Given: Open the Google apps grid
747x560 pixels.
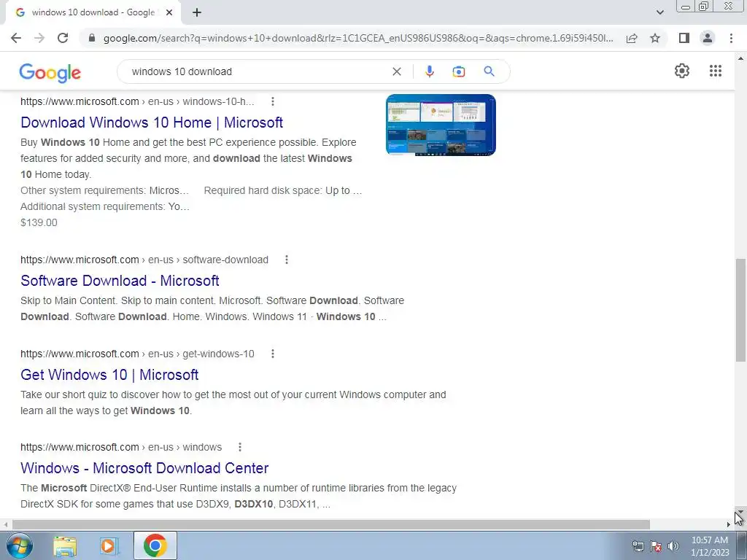Looking at the screenshot, I should [716, 71].
